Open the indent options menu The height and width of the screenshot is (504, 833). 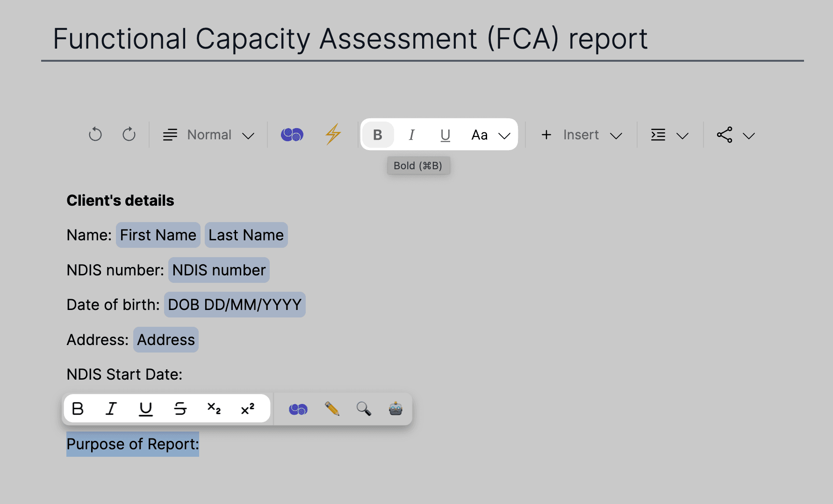tap(669, 135)
